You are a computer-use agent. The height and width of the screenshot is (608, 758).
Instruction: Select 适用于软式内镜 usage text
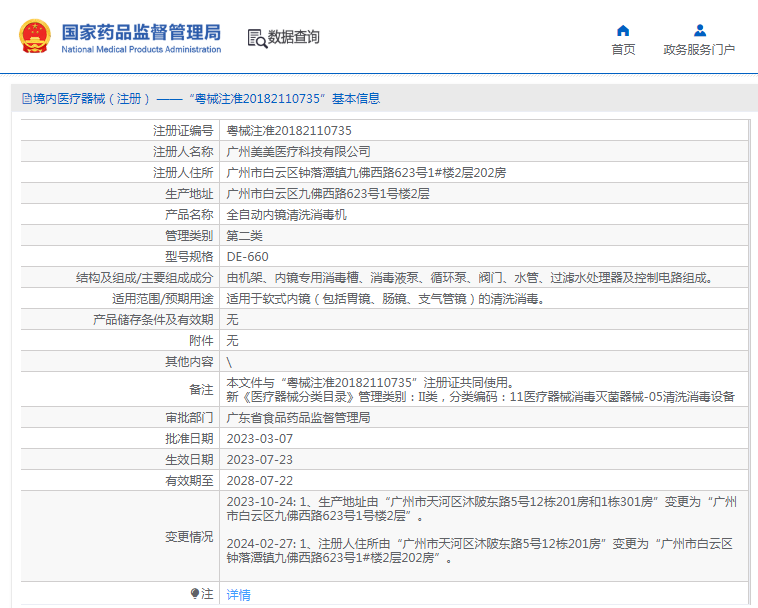click(386, 299)
